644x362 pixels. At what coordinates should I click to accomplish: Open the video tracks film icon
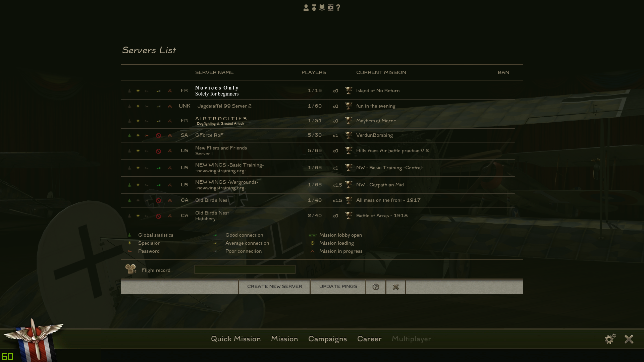click(330, 7)
